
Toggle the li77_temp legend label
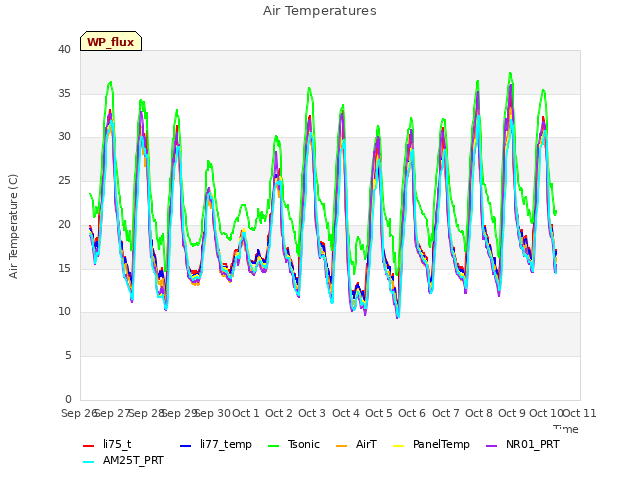226,444
